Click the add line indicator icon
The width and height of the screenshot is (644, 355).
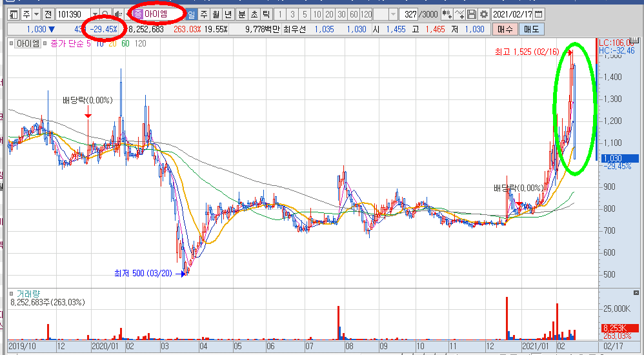(459, 14)
